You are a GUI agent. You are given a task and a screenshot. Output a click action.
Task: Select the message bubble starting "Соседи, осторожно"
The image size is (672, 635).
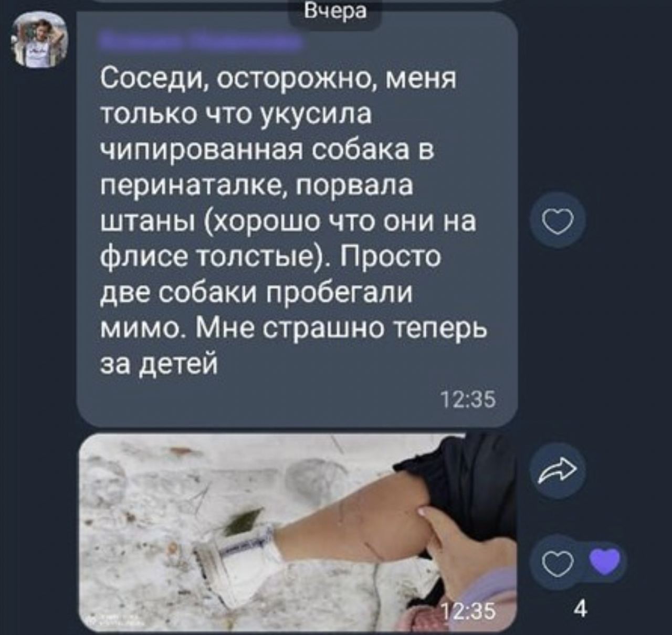[297, 220]
